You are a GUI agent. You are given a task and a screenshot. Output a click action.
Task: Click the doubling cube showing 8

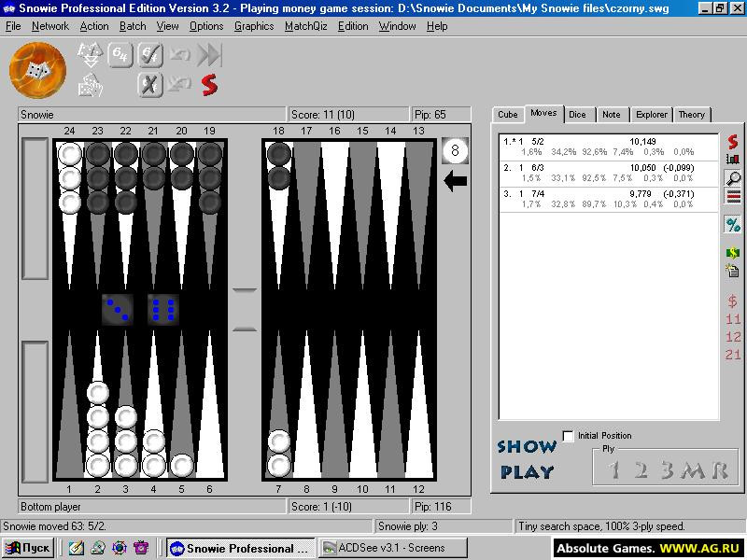pyautogui.click(x=455, y=150)
